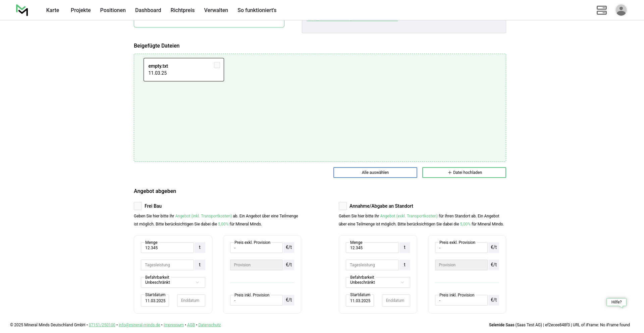Expand Befahrbarkeit dropdown under Frei Bau

pos(173,282)
